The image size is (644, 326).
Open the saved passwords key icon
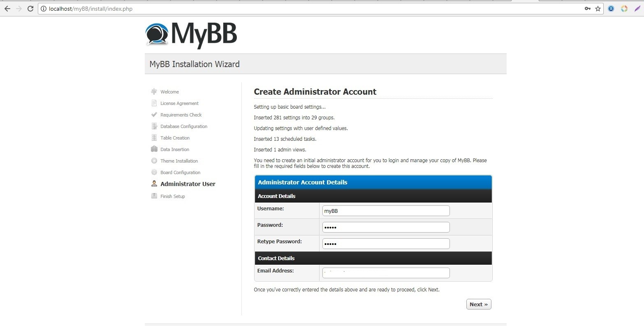[587, 9]
